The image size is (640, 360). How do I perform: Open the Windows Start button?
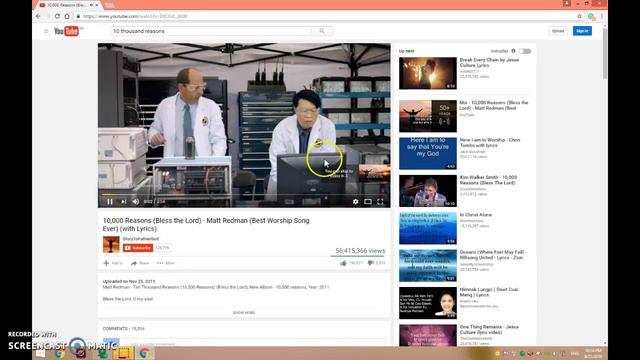[40, 353]
